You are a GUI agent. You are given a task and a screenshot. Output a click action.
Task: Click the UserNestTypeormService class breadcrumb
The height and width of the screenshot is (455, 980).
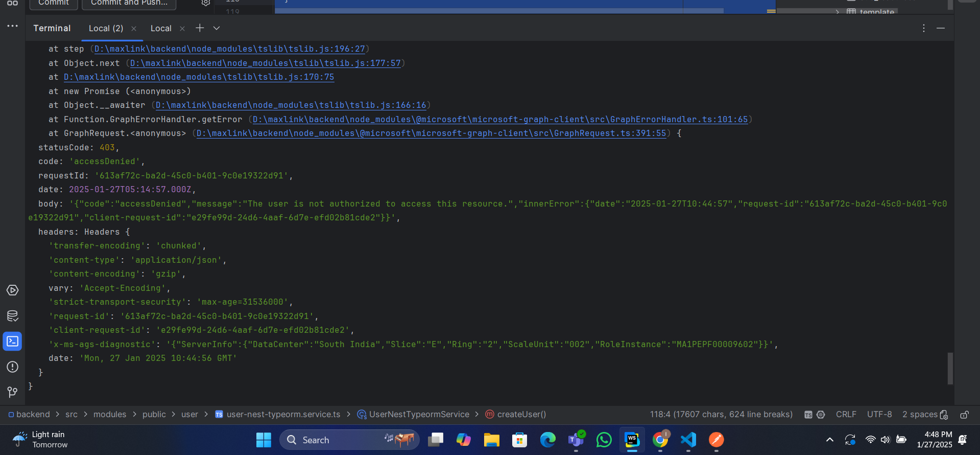[x=413, y=415]
